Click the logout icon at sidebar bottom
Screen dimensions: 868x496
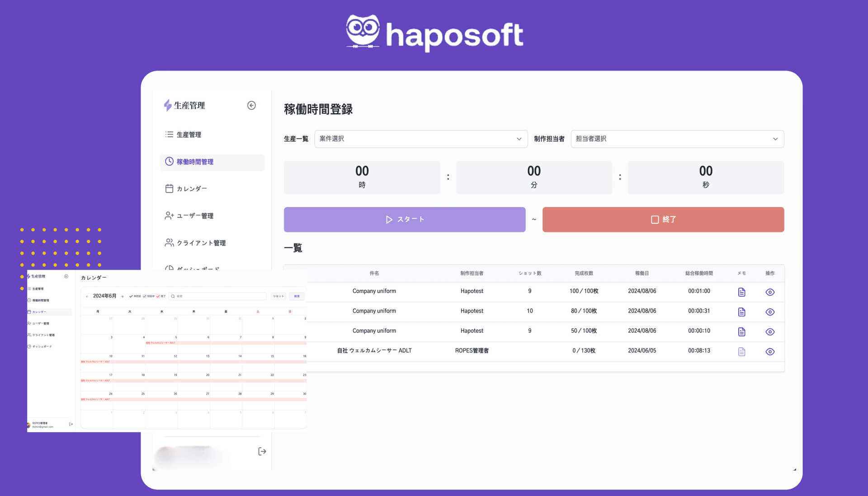tap(262, 451)
